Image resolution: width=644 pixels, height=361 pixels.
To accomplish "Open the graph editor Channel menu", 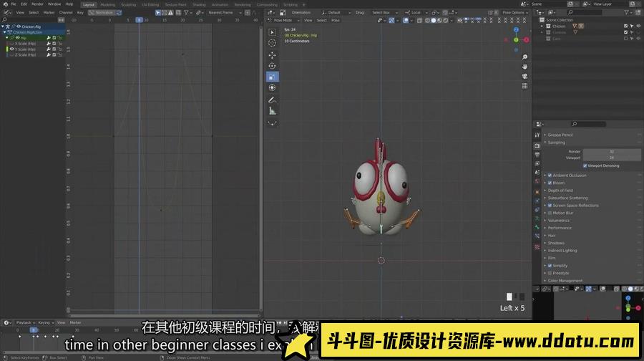I will point(66,13).
